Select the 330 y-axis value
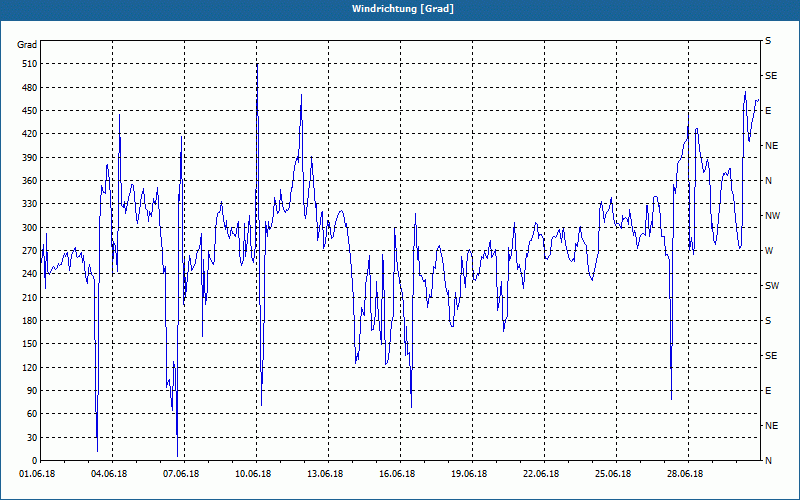This screenshot has width=800, height=500. pos(30,204)
